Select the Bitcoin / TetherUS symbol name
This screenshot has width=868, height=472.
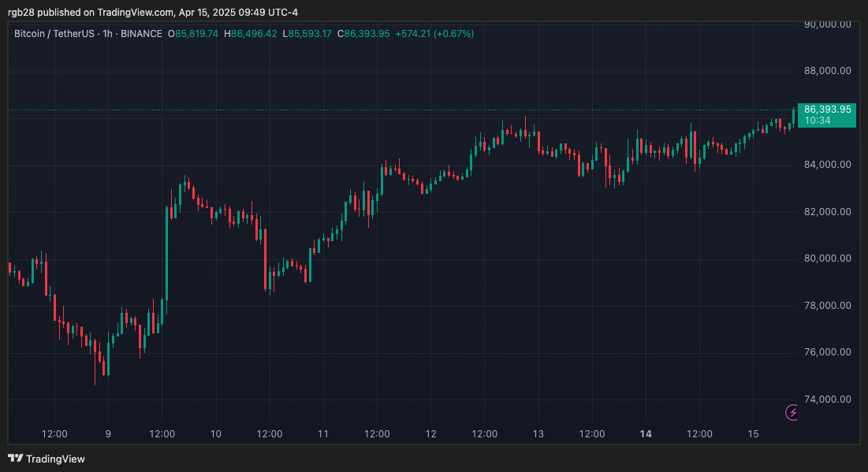[x=55, y=34]
